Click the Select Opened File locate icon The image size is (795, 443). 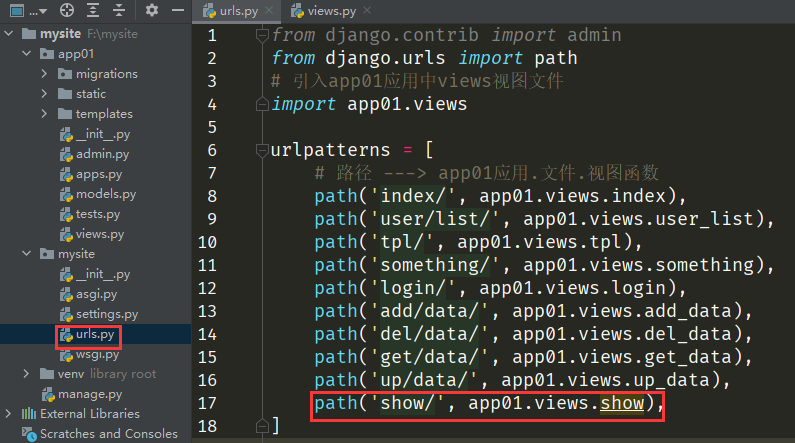(x=66, y=10)
